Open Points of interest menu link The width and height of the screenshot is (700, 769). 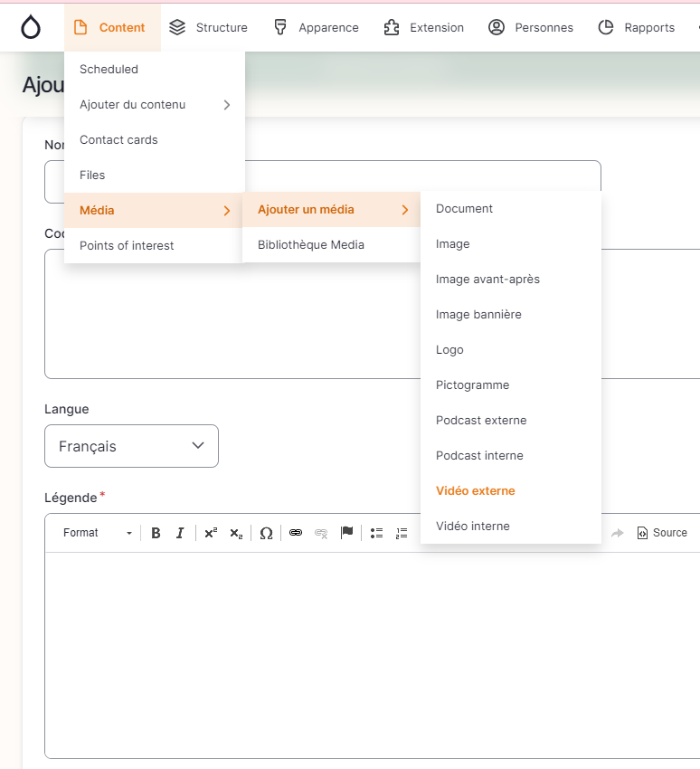coord(127,246)
